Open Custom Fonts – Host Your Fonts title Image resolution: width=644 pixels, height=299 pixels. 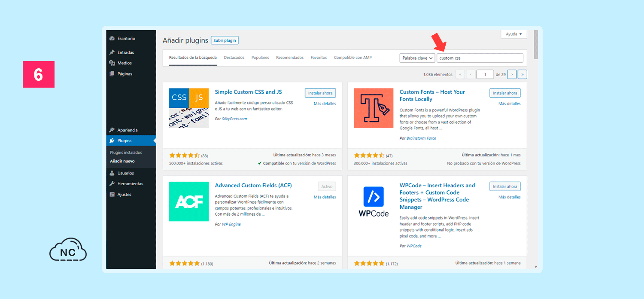(x=432, y=95)
